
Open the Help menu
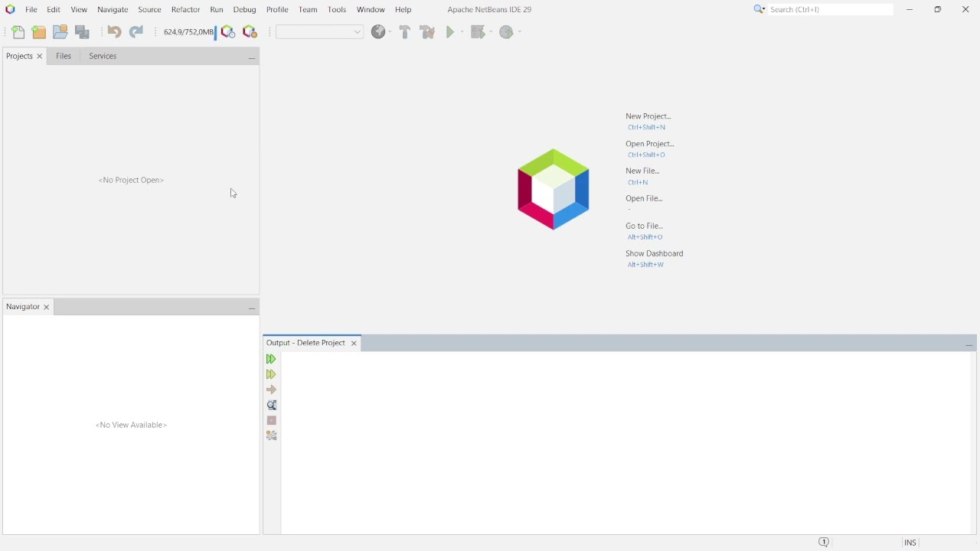(403, 10)
